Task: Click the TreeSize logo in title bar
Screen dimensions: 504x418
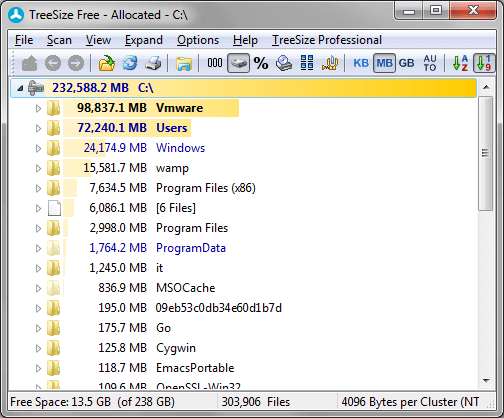Action: coord(16,15)
